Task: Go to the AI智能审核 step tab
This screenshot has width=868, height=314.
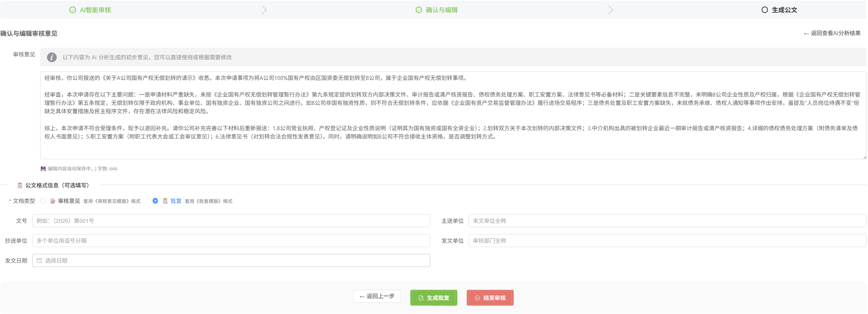Action: click(95, 10)
